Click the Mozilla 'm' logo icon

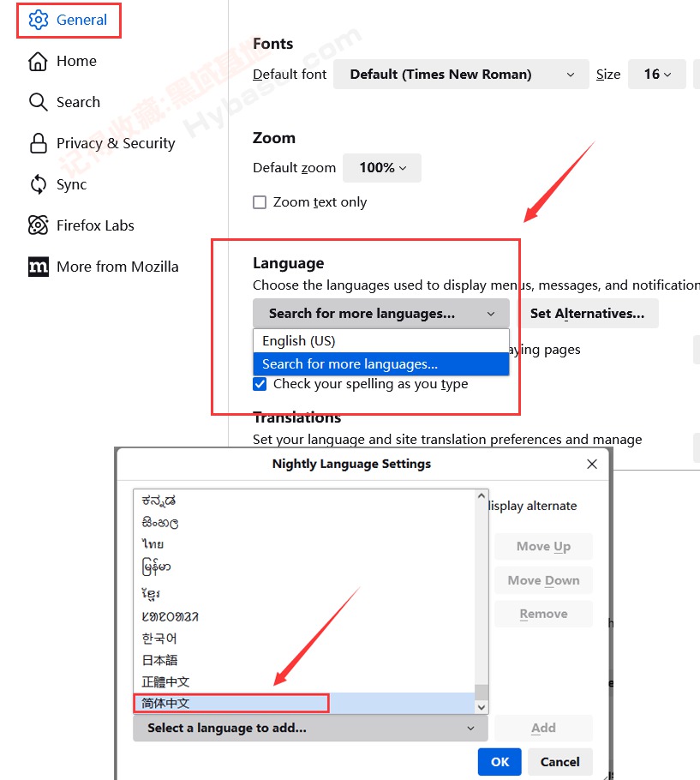[39, 267]
